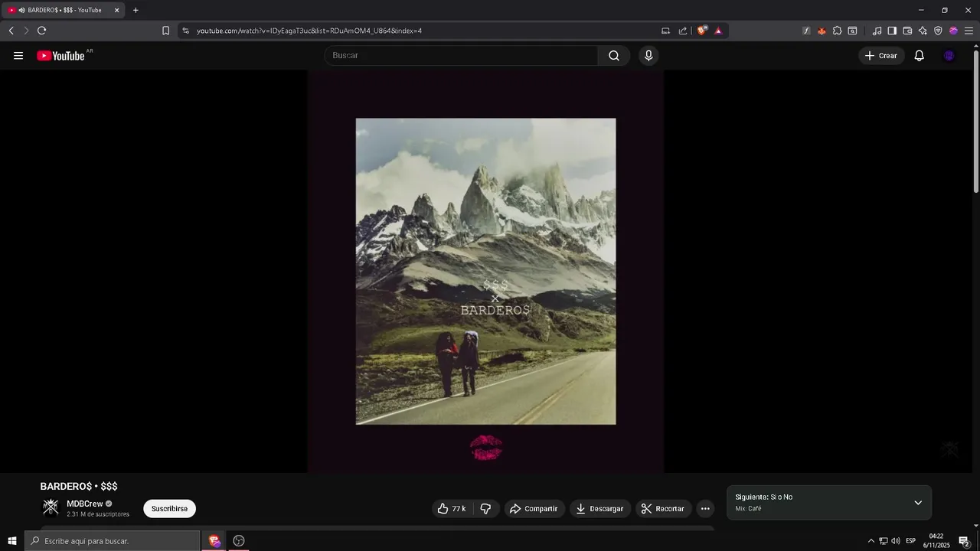Open the extensions puzzle menu
The image size is (980, 551).
tap(837, 31)
